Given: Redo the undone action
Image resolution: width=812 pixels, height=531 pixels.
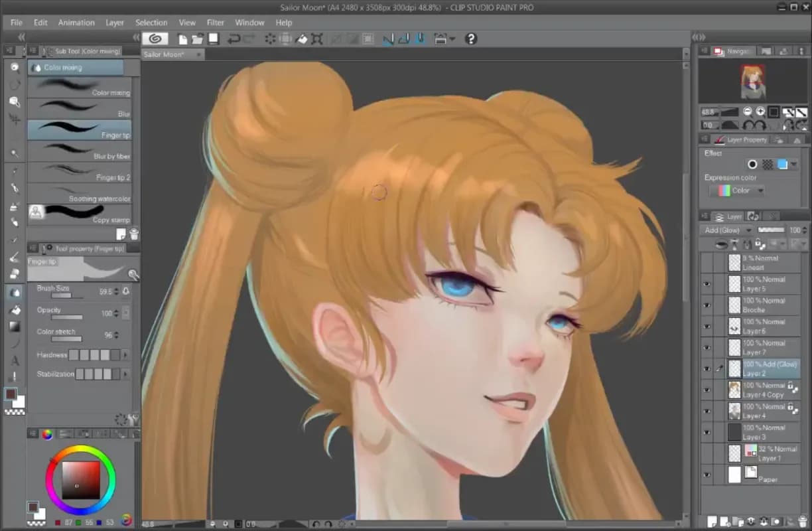Looking at the screenshot, I should click(250, 39).
